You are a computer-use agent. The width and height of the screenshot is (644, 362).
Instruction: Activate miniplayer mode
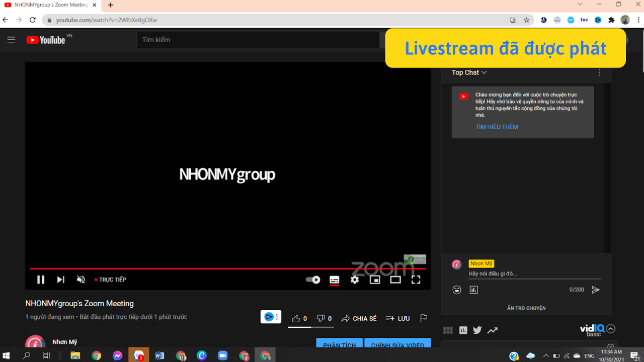pos(374,280)
